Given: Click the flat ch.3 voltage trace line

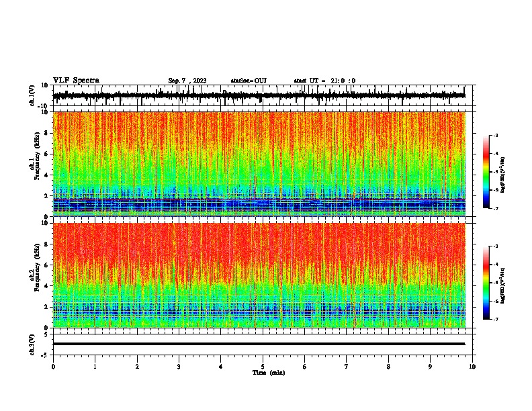Looking at the screenshot, I should [x=259, y=344].
